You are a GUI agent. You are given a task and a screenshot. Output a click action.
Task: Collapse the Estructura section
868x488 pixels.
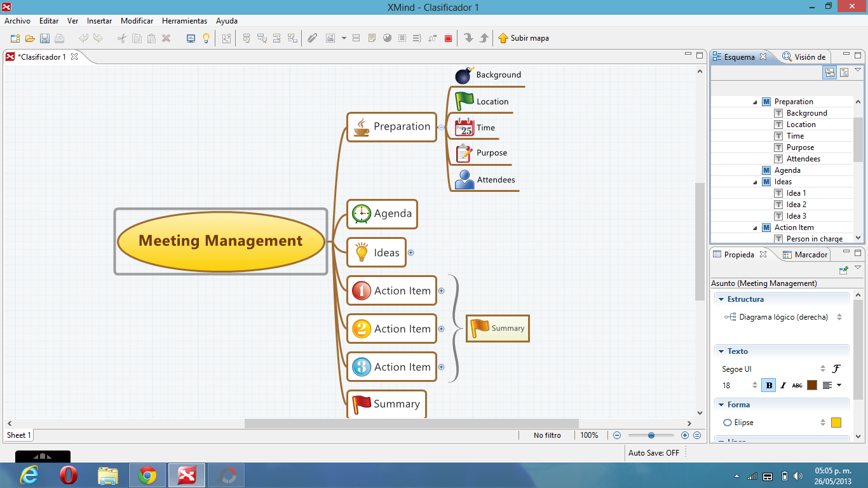(x=721, y=299)
